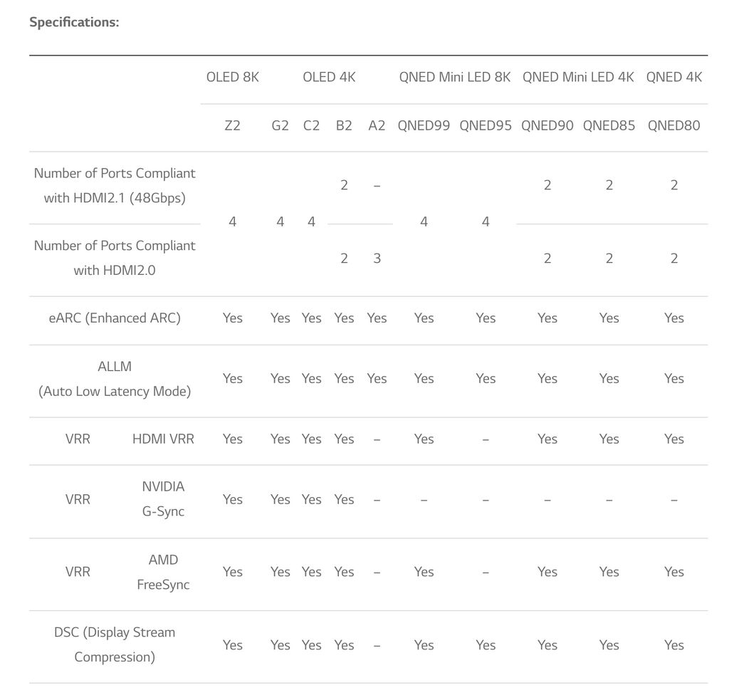Screen dimensions: 729x700
Task: Select the OLED 8K column header
Action: click(233, 77)
